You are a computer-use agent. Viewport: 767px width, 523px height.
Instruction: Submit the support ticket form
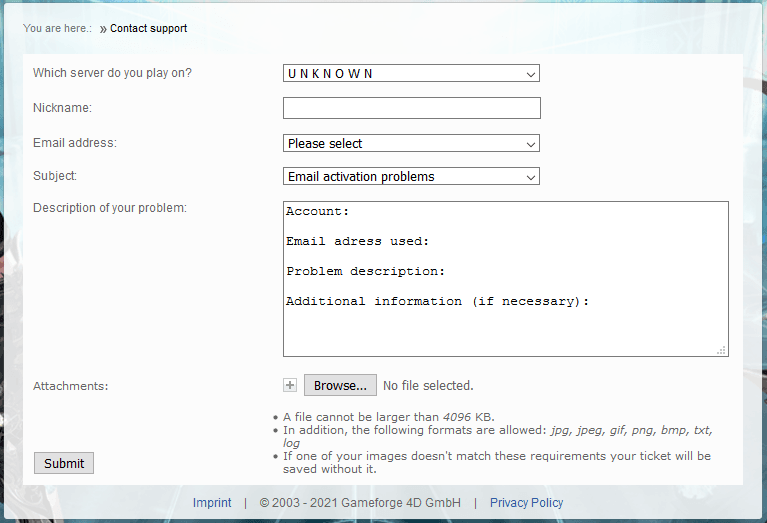pyautogui.click(x=64, y=463)
